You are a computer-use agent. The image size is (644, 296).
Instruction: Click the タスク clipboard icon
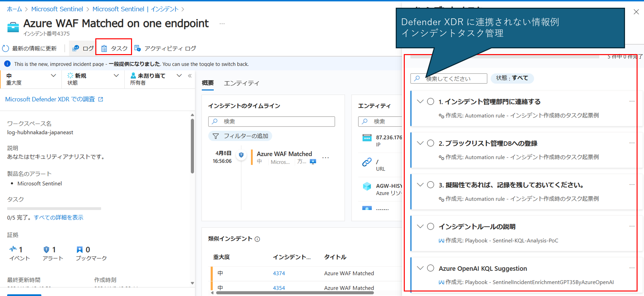pyautogui.click(x=104, y=48)
